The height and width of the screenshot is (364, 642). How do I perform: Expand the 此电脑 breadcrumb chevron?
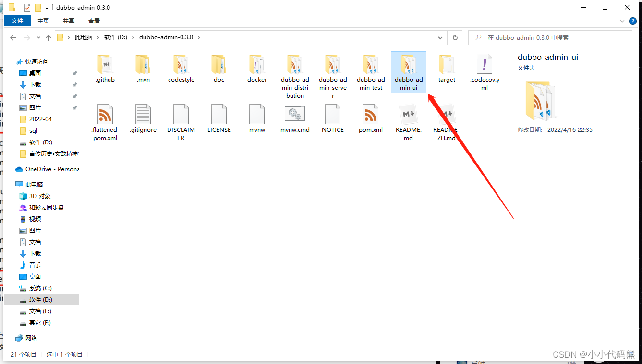click(x=97, y=37)
